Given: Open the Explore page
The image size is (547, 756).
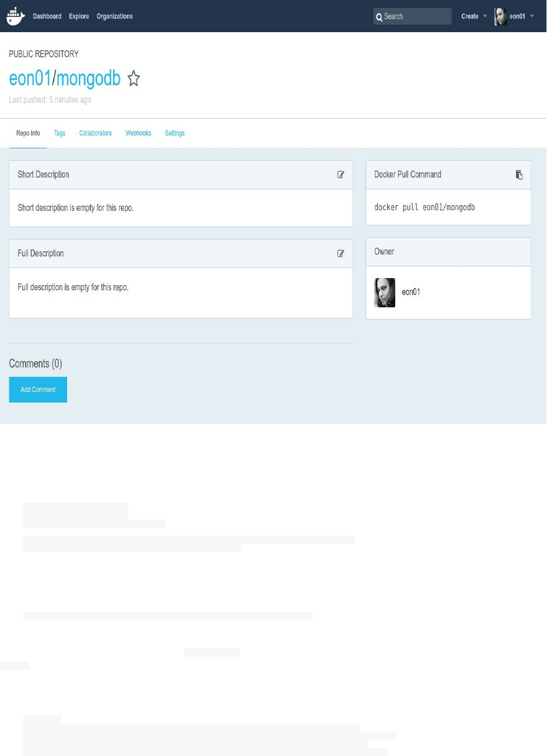Looking at the screenshot, I should 79,16.
